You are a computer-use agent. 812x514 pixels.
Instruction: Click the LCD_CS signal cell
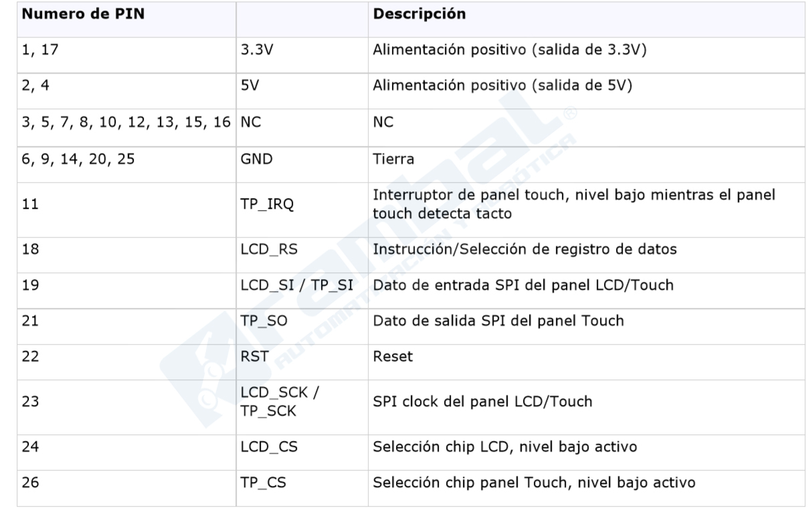tap(302, 444)
